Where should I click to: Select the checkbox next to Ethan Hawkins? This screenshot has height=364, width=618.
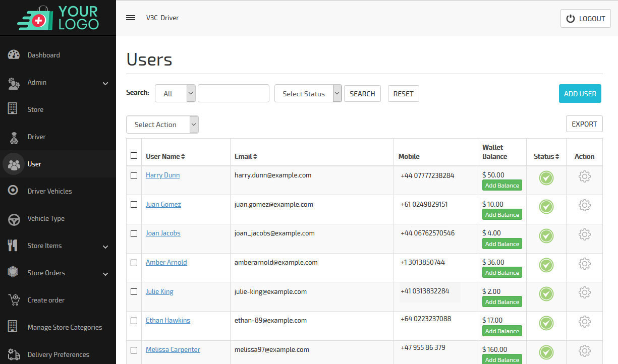(x=134, y=321)
